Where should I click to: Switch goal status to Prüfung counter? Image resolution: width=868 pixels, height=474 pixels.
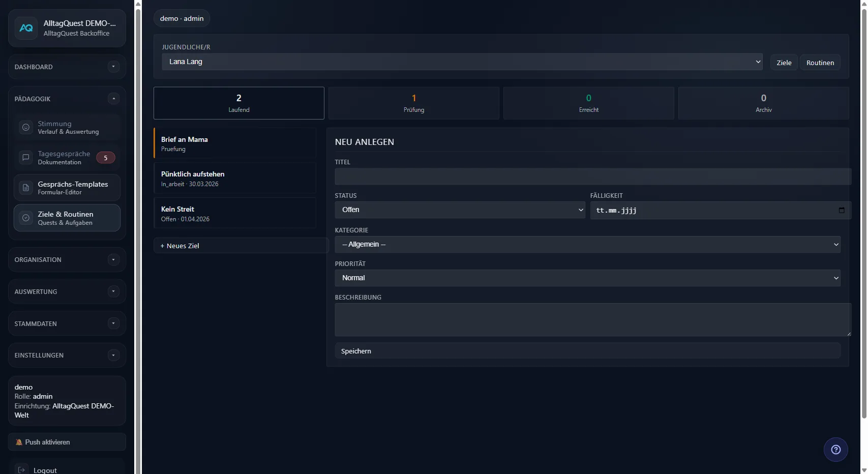pos(413,103)
